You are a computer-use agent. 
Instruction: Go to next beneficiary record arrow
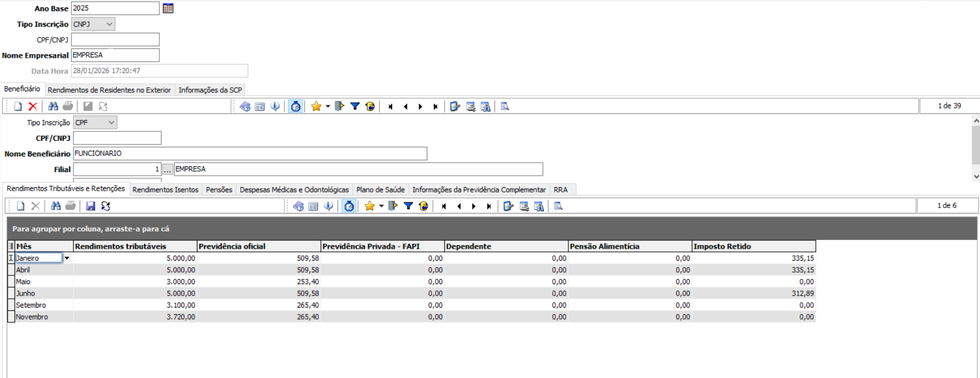tap(420, 106)
